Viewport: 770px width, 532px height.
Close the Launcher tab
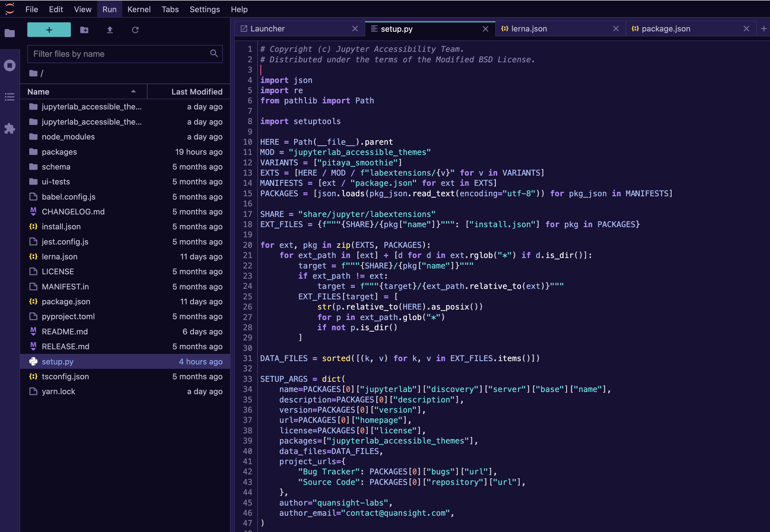click(355, 29)
